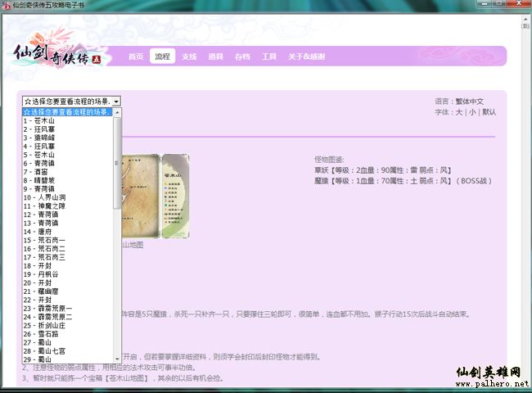The width and height of the screenshot is (532, 393).
Task: Go to the 存档 tab
Action: click(x=242, y=56)
